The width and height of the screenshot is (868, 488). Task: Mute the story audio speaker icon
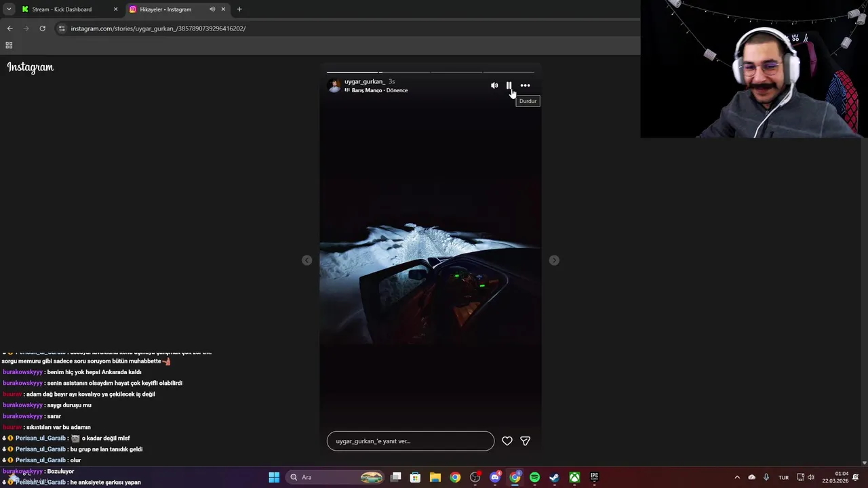point(494,85)
